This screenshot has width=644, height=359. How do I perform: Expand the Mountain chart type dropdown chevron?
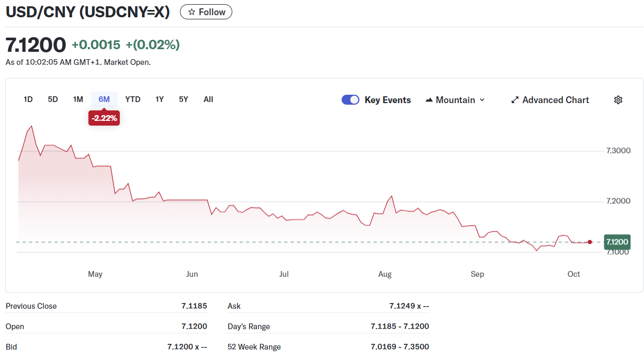(482, 100)
